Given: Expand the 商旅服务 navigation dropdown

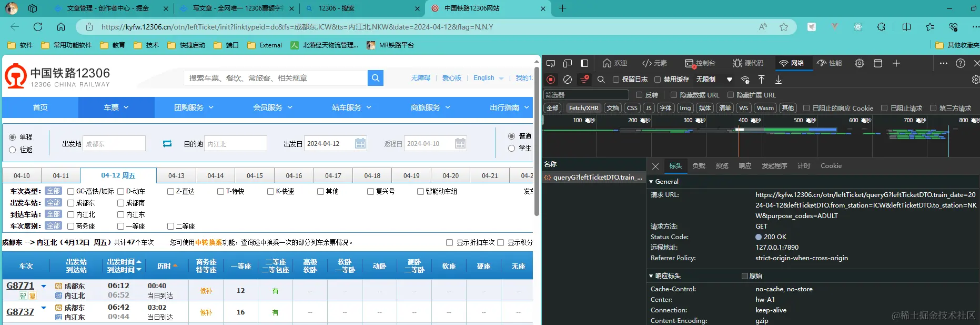Looking at the screenshot, I should (x=431, y=107).
